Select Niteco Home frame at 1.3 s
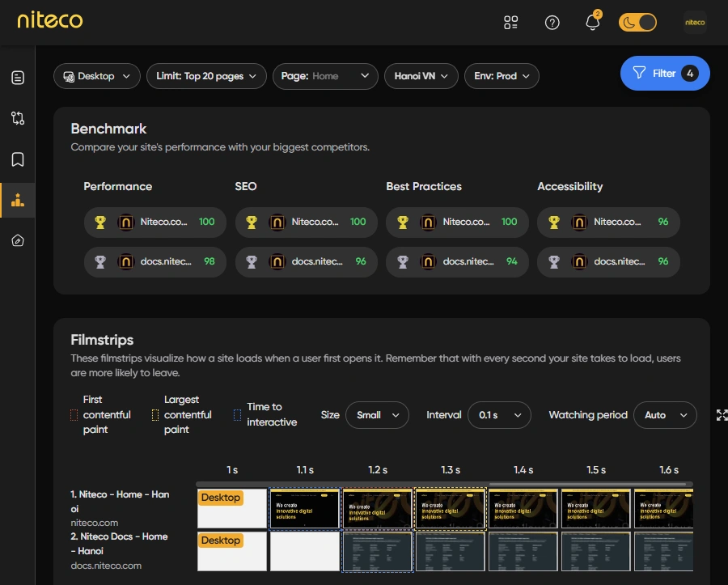728x585 pixels. 451,508
